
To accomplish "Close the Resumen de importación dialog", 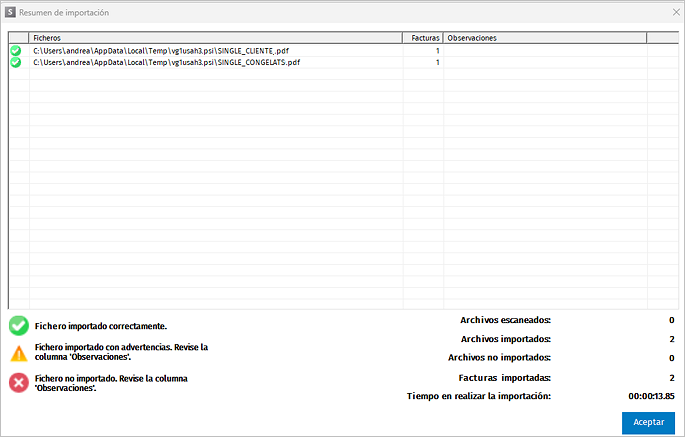I will [x=676, y=12].
